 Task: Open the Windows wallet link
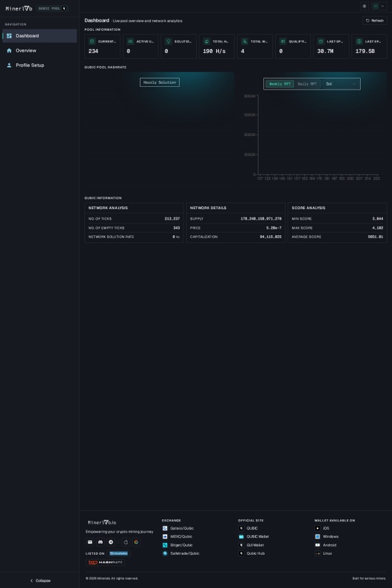327,536
